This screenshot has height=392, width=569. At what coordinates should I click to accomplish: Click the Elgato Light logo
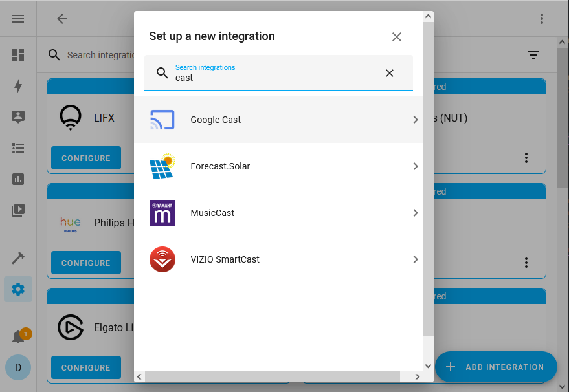point(71,327)
